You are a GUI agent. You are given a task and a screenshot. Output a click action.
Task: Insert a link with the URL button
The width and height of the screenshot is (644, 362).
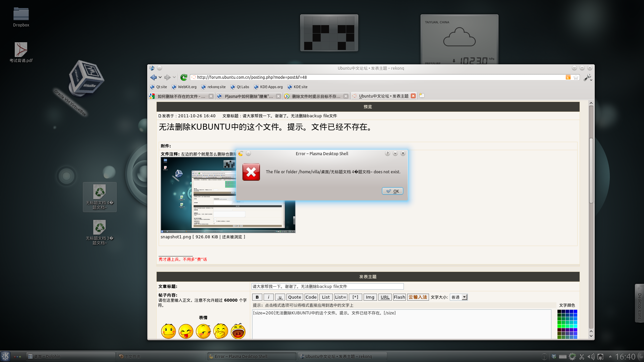coord(385,297)
